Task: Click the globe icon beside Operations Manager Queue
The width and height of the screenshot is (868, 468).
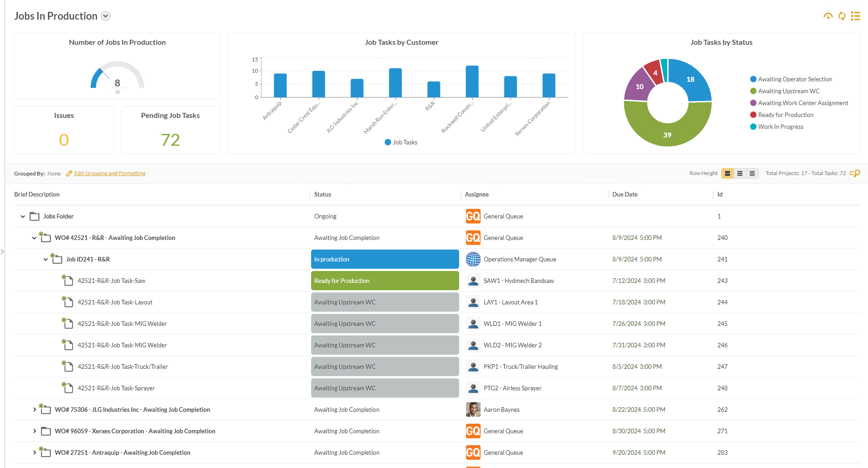Action: pyautogui.click(x=473, y=259)
